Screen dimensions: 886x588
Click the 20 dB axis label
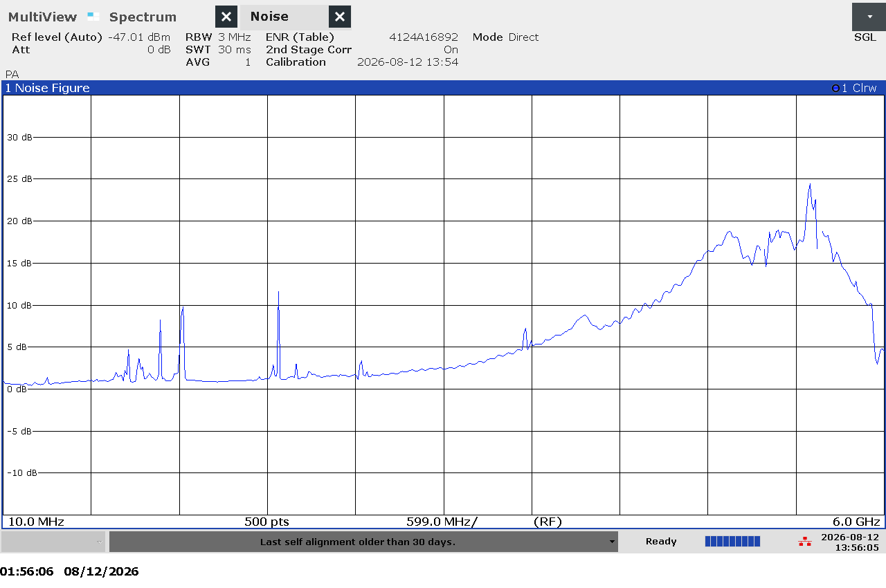[19, 221]
